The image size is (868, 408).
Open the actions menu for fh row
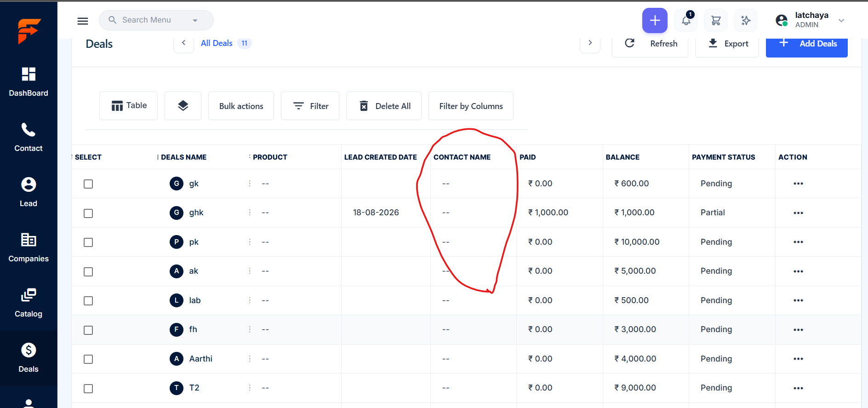(x=798, y=330)
